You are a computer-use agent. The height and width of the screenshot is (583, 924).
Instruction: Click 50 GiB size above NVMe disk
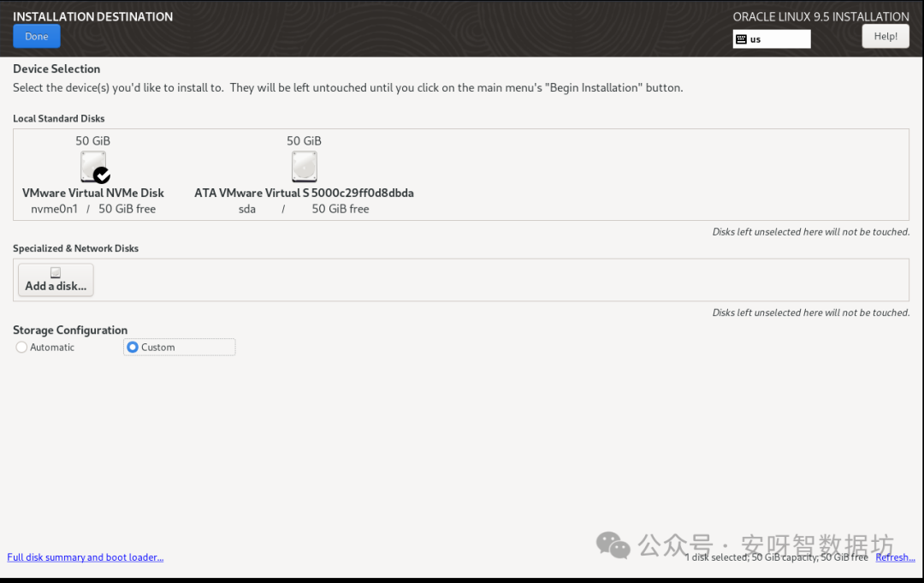92,141
